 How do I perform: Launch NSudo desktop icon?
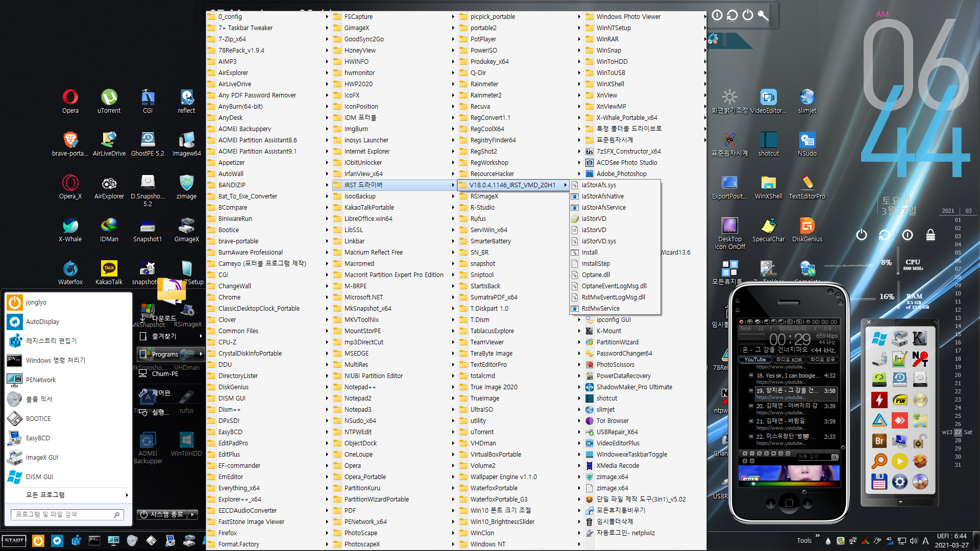tap(807, 144)
